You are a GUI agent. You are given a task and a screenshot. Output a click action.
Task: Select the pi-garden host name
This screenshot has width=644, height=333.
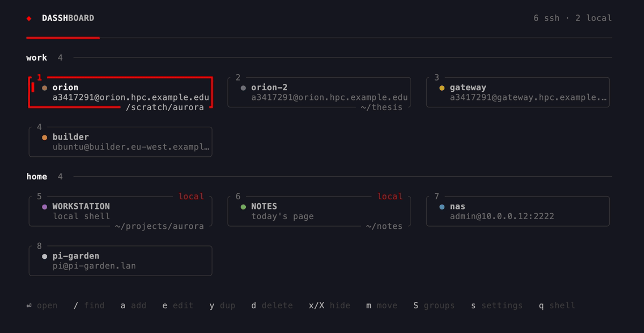pyautogui.click(x=76, y=256)
